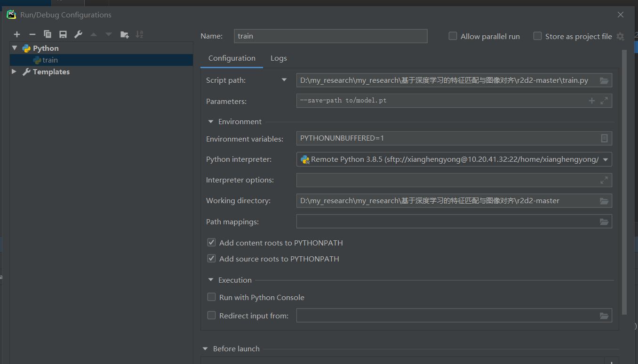
Task: Open Script path type dropdown arrow
Action: click(284, 80)
